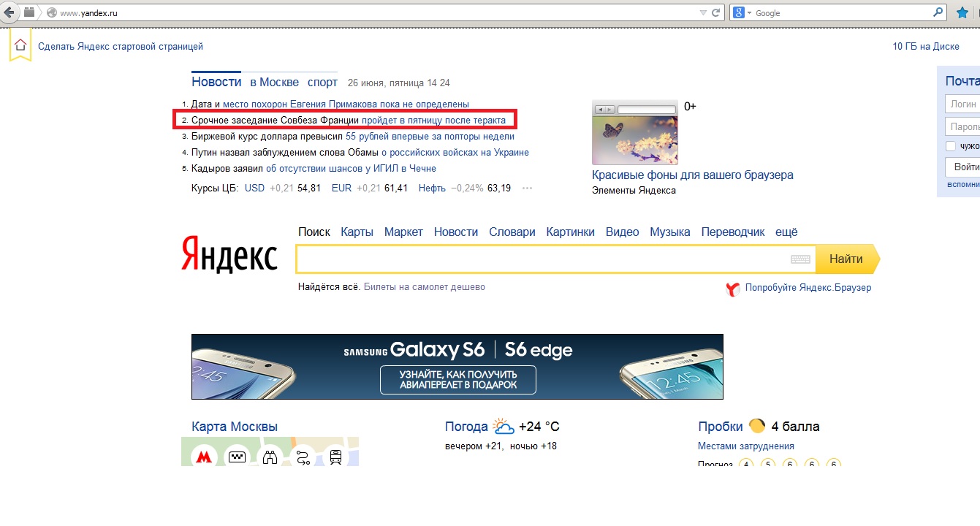The image size is (980, 526).
Task: Open Музыка service above the search bar
Action: [x=670, y=232]
